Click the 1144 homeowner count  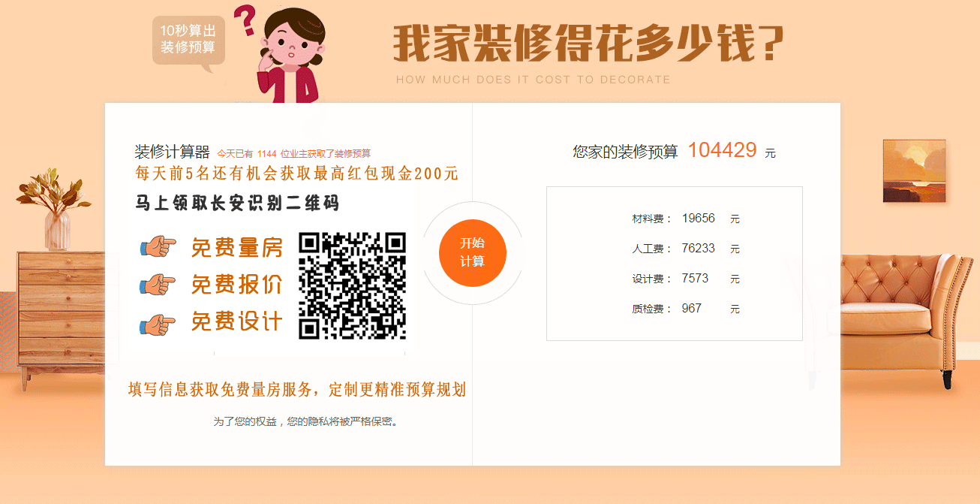click(x=267, y=153)
